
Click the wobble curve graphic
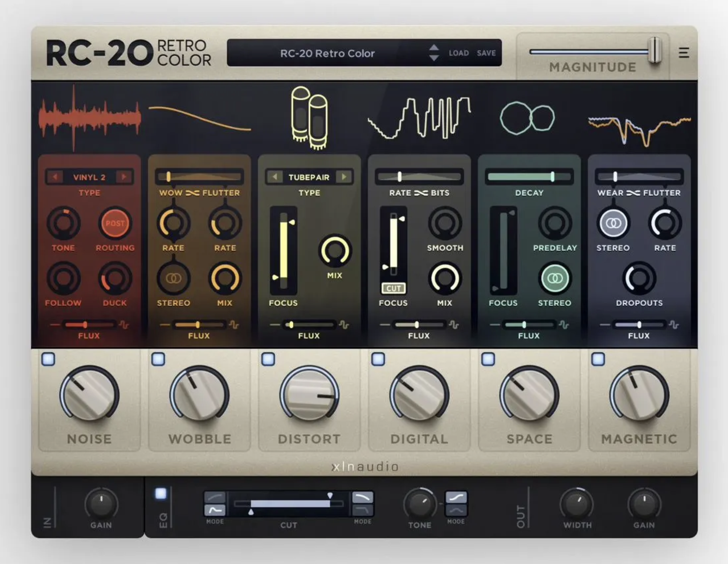(x=200, y=118)
